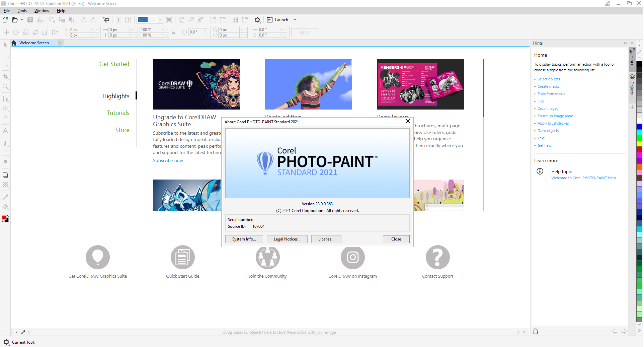
Task: Collapse the Hints docker with double arrows
Action: click(625, 43)
